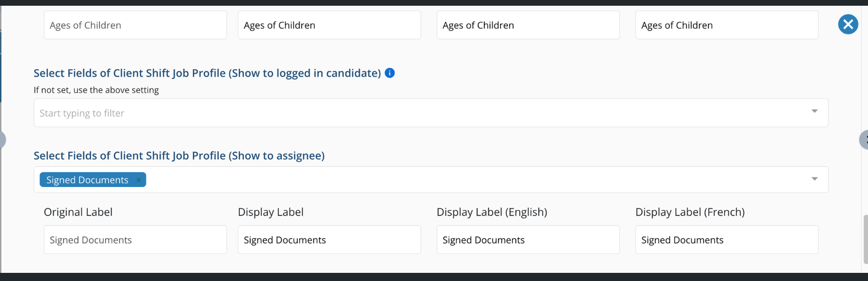The image size is (868, 281).
Task: Click the vertical scrollbar thumb
Action: click(x=865, y=239)
